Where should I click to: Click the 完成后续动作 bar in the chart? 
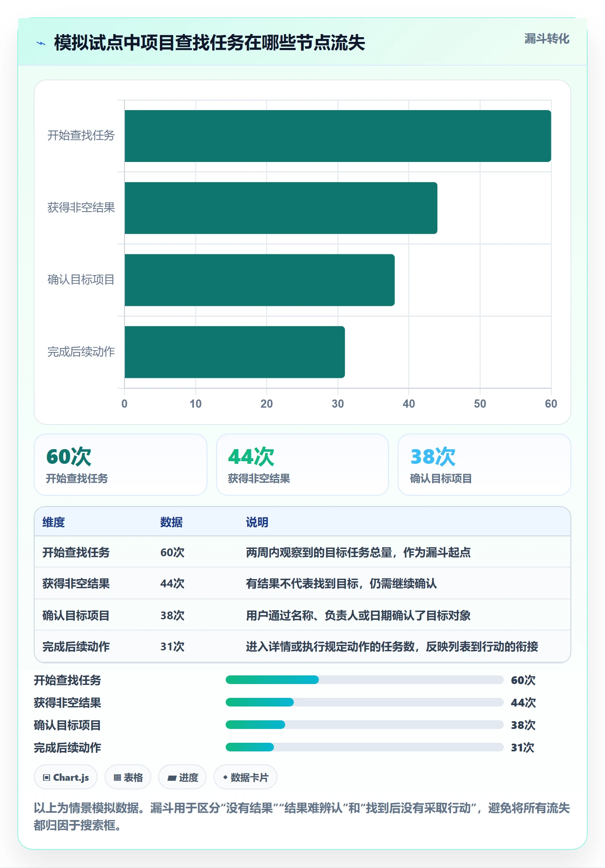[x=235, y=352]
